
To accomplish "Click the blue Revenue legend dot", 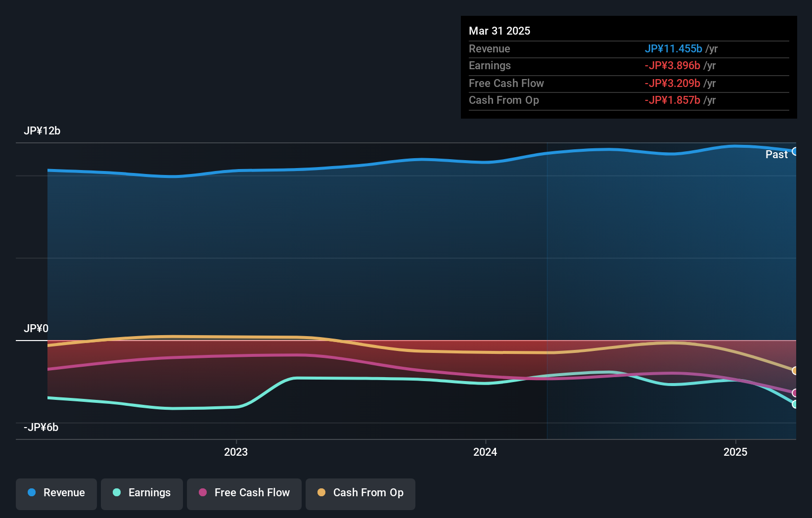I will [x=32, y=492].
